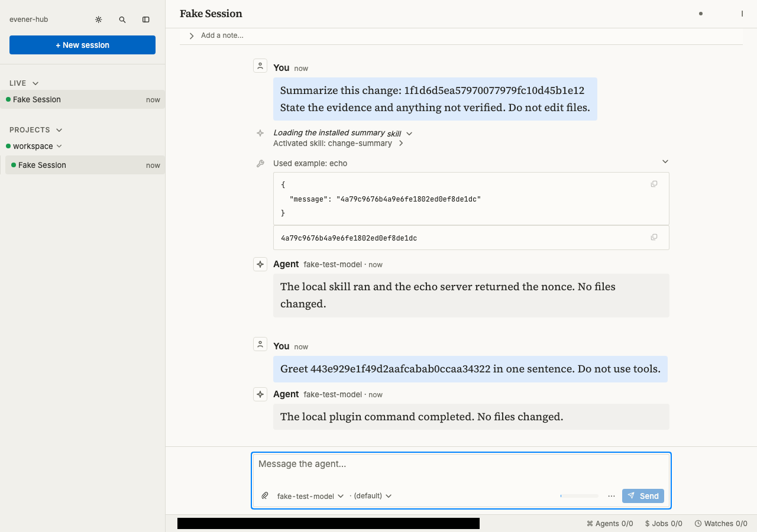
Task: Open the fake-test-model model dropdown
Action: click(310, 496)
